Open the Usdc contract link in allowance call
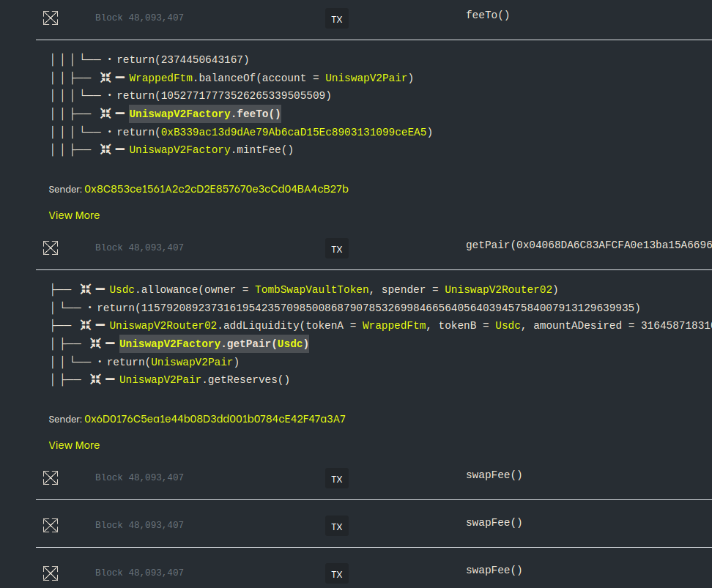This screenshot has height=588, width=712. (x=122, y=289)
